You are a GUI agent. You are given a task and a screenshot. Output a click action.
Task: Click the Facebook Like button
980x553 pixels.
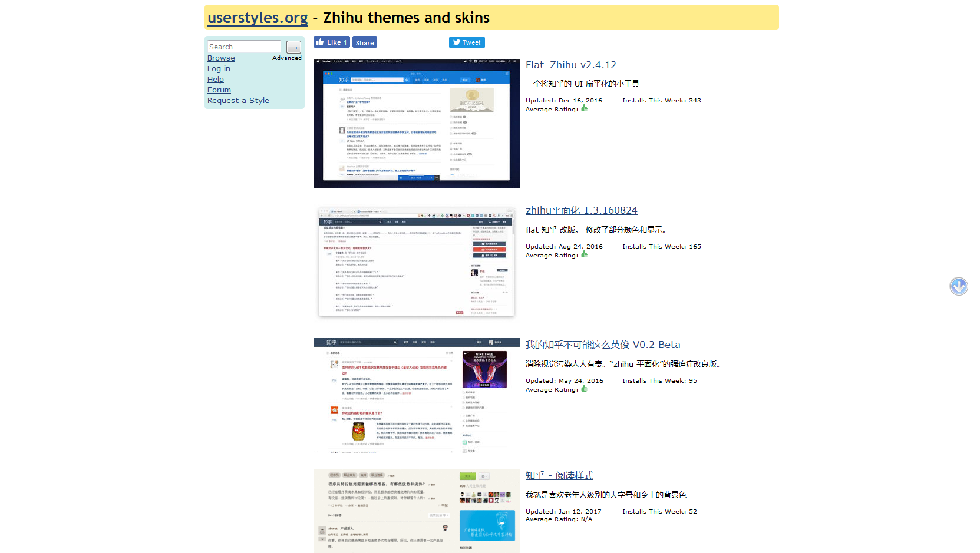coord(331,42)
